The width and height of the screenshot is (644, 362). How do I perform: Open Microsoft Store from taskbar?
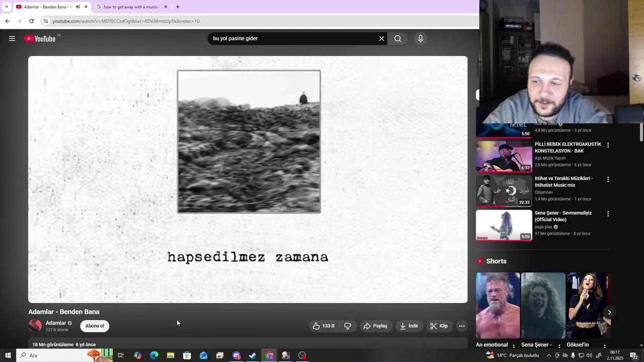(187, 355)
